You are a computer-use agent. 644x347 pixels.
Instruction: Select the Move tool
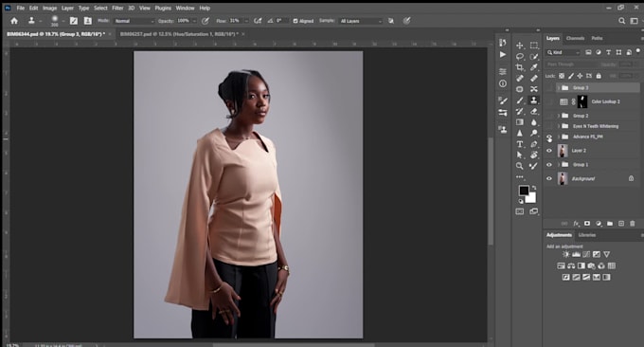(520, 46)
